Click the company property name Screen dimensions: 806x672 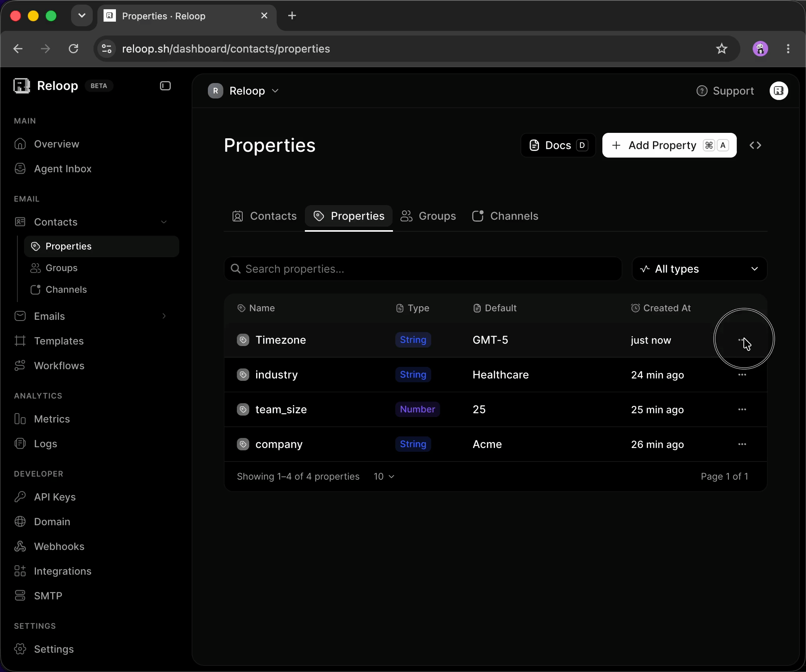tap(279, 444)
